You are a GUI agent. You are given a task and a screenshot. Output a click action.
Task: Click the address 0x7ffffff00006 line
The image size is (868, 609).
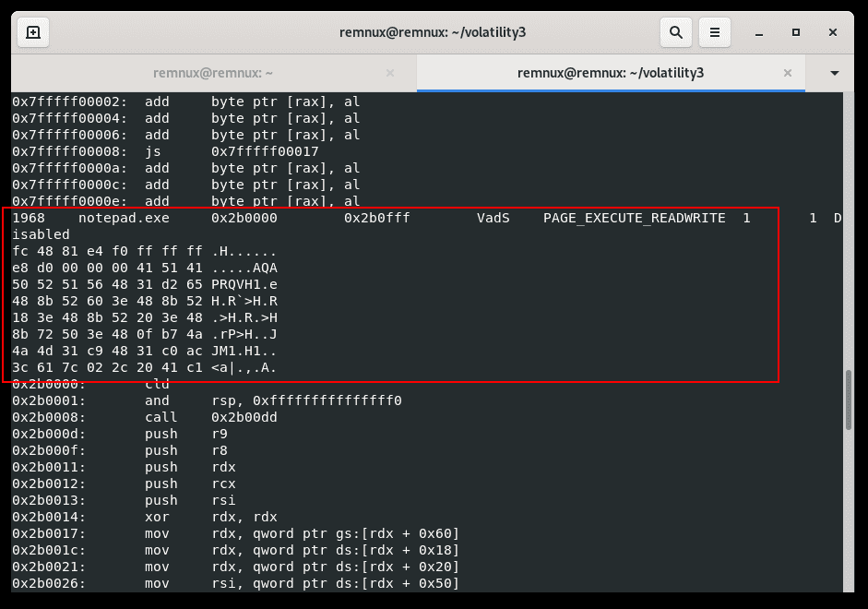tap(186, 135)
